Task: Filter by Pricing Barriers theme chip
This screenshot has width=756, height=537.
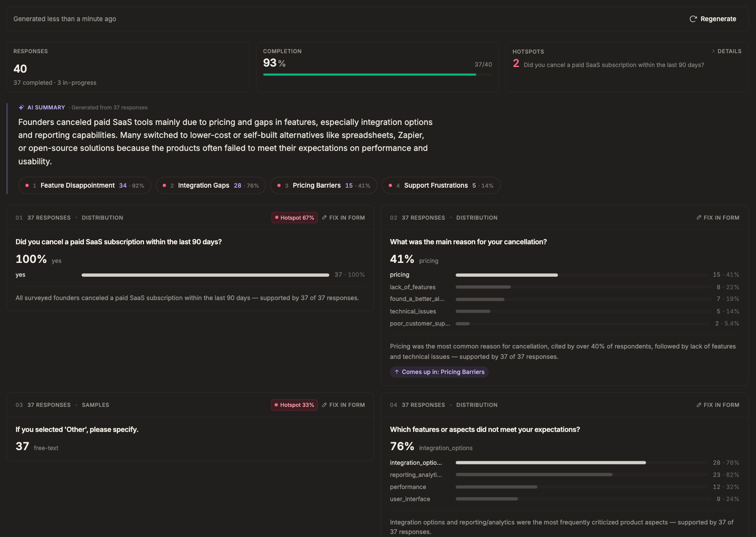Action: coord(324,185)
